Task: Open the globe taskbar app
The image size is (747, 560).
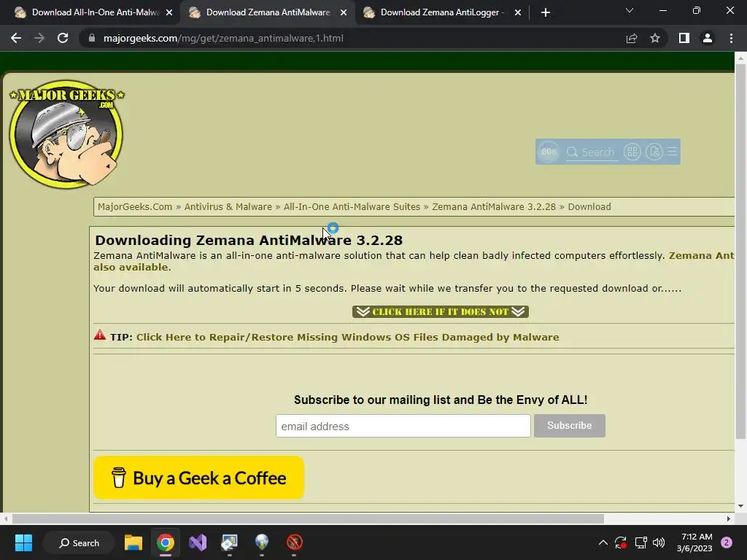Action: pyautogui.click(x=262, y=542)
